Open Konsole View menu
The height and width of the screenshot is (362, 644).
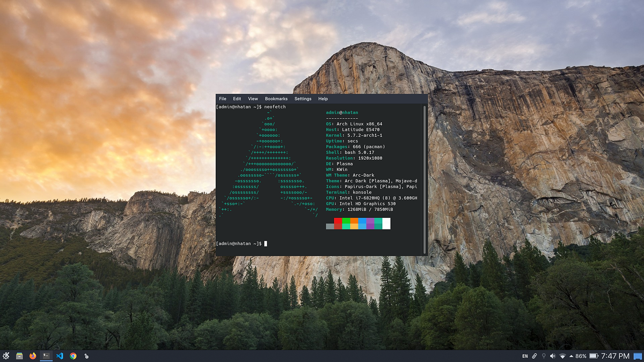(x=253, y=99)
